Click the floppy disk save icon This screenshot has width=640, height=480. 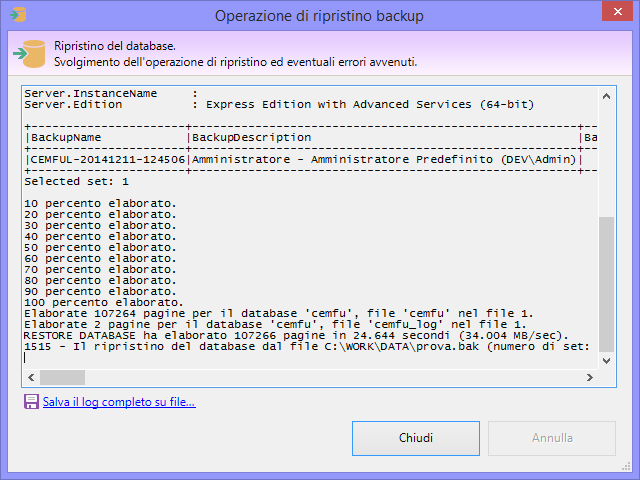click(31, 402)
